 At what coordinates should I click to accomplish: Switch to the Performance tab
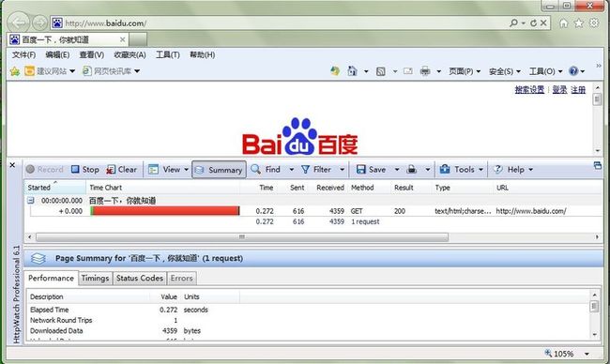coord(51,279)
